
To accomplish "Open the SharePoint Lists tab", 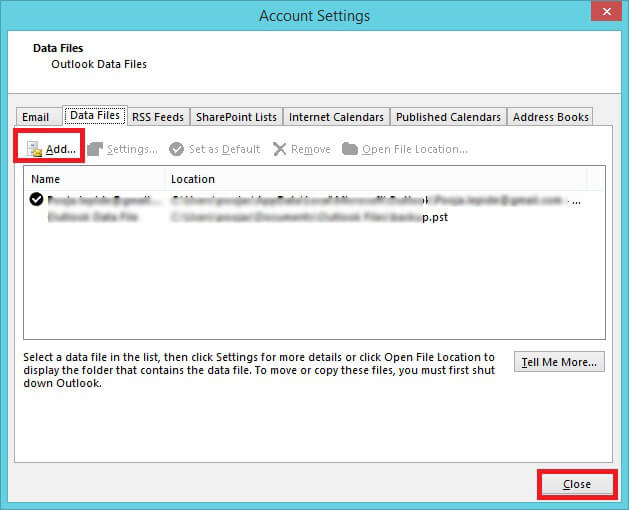I will pyautogui.click(x=236, y=117).
